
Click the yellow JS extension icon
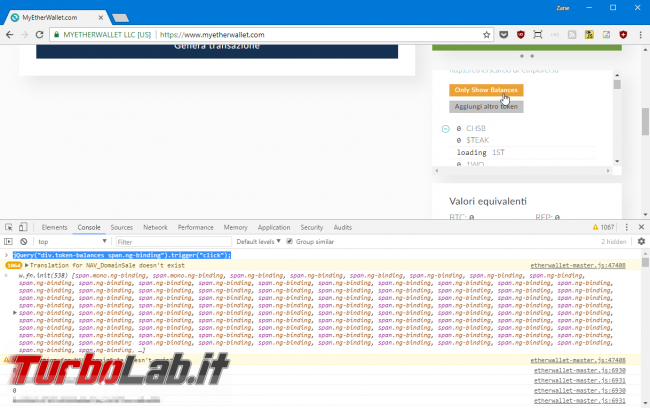click(x=589, y=35)
